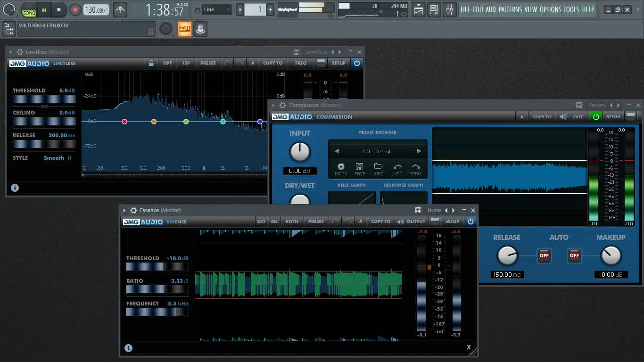Image resolution: width=644 pixels, height=362 pixels.
Task: Click COPY TO in the Limitless toolbar
Action: (x=272, y=63)
